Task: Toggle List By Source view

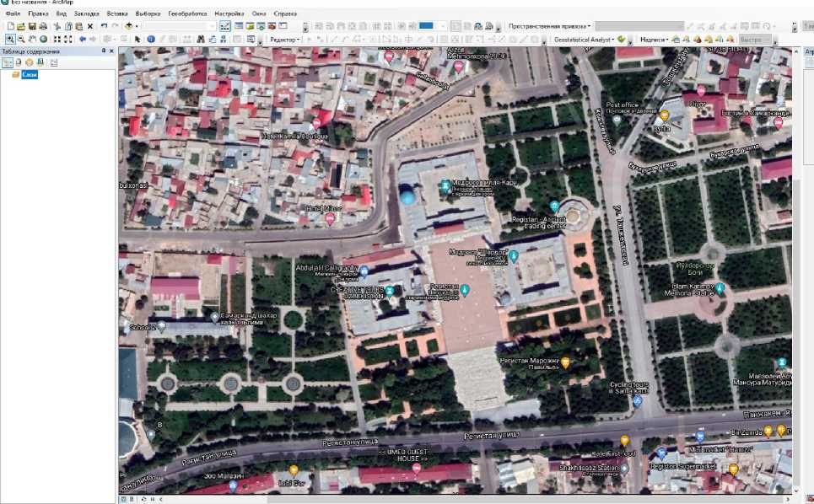Action: tap(18, 62)
